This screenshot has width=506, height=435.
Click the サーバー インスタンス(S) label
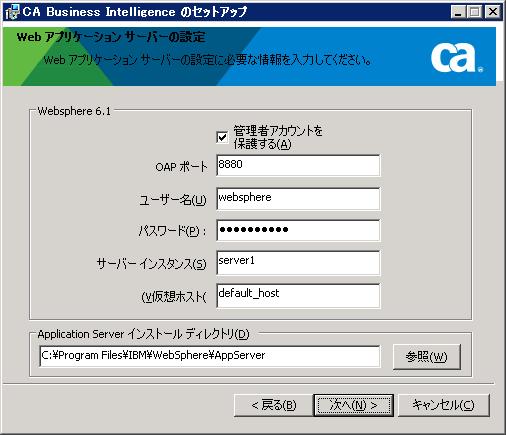tap(152, 264)
